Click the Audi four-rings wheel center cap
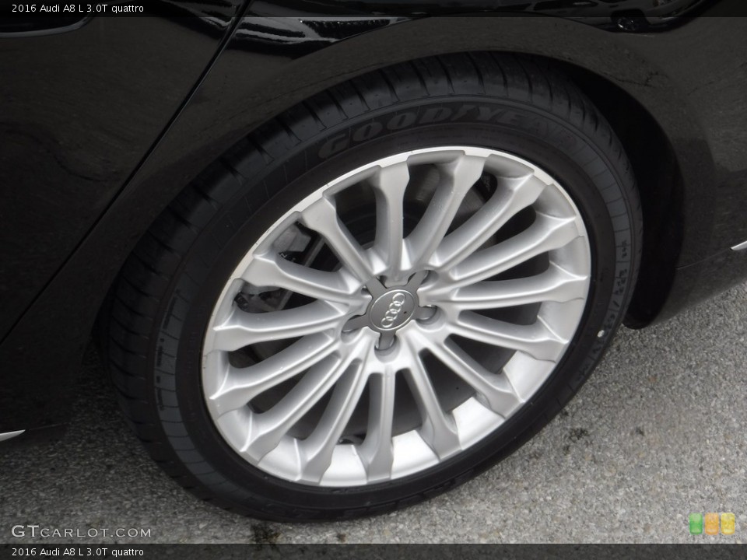Image resolution: width=747 pixels, height=560 pixels. [x=392, y=309]
